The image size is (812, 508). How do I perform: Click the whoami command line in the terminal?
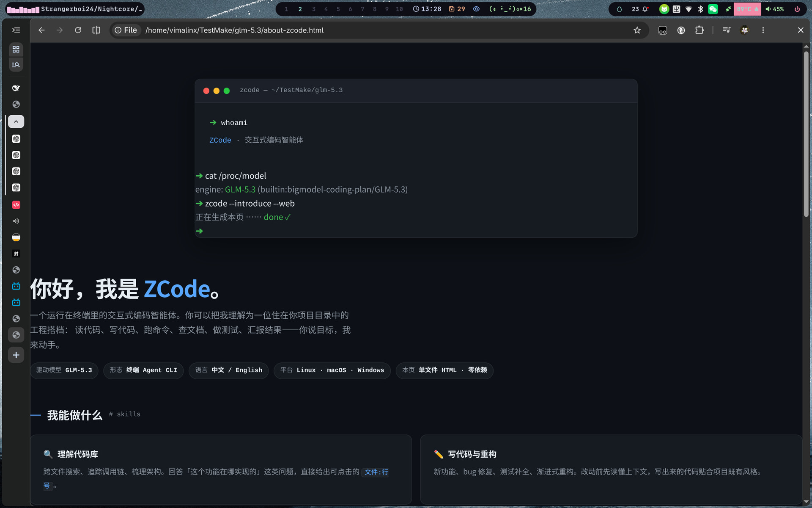point(228,123)
